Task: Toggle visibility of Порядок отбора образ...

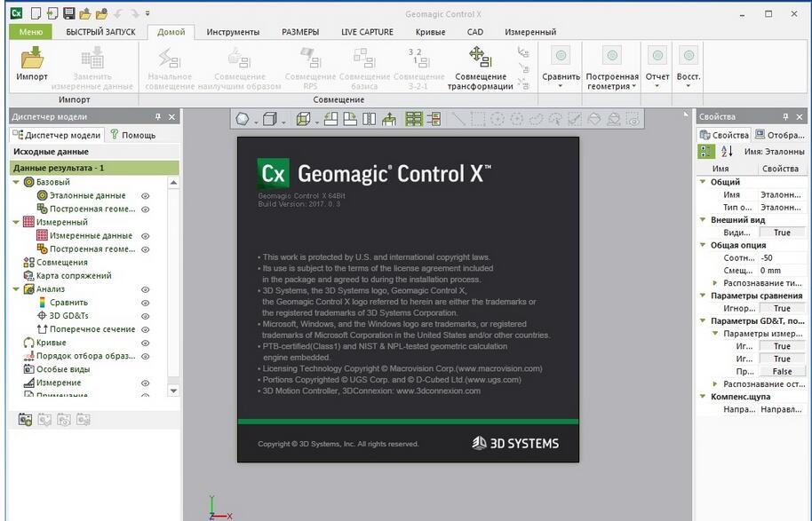Action: tap(146, 357)
